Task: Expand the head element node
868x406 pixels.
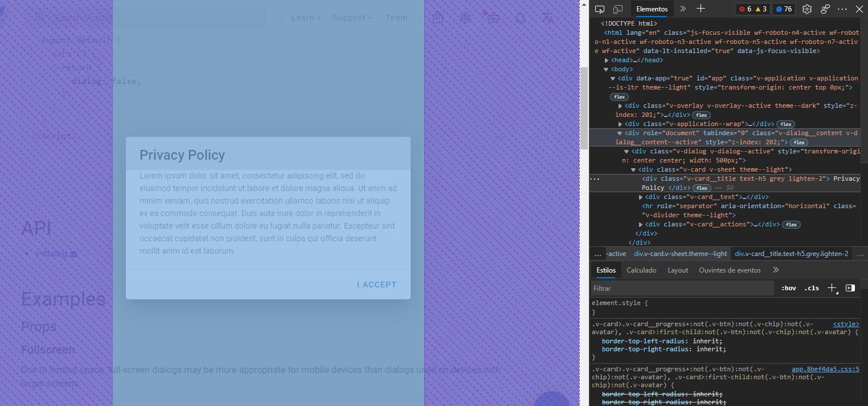Action: (607, 60)
